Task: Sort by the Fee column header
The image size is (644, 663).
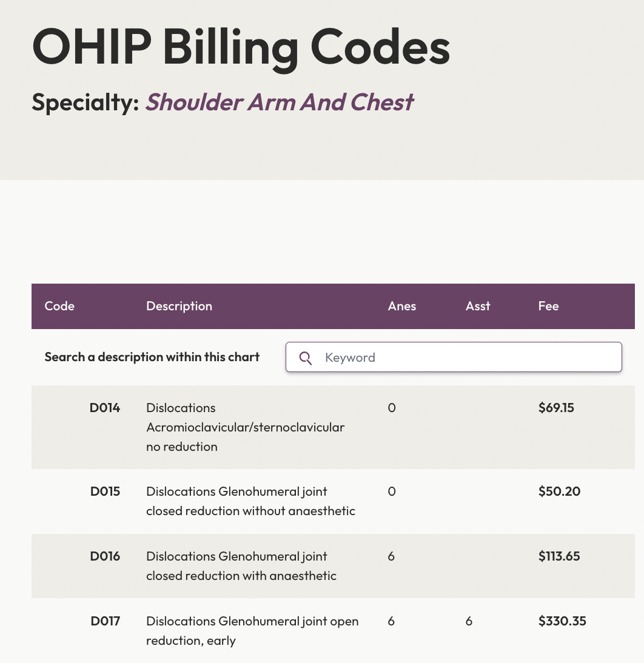Action: pos(548,306)
